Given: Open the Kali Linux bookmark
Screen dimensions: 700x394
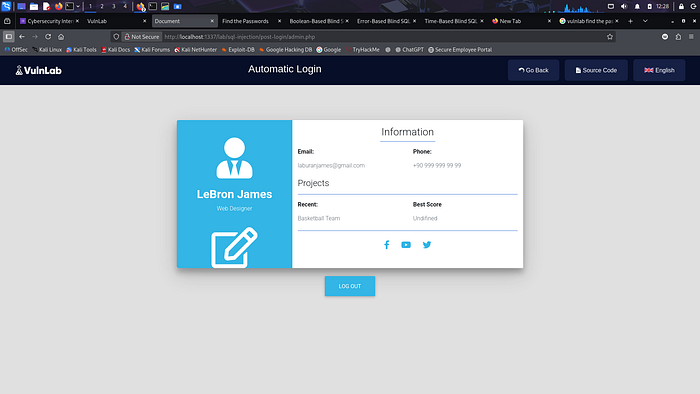Looking at the screenshot, I should tap(47, 50).
